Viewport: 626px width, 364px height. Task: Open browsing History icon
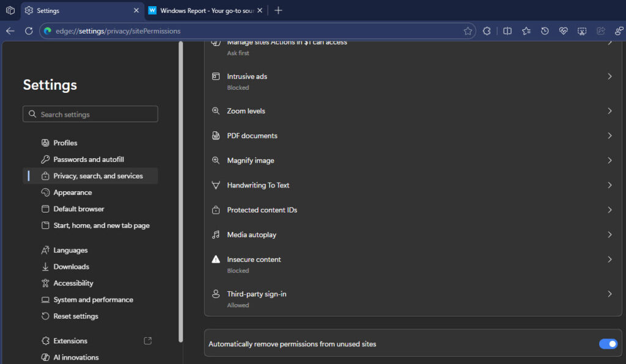(x=545, y=31)
